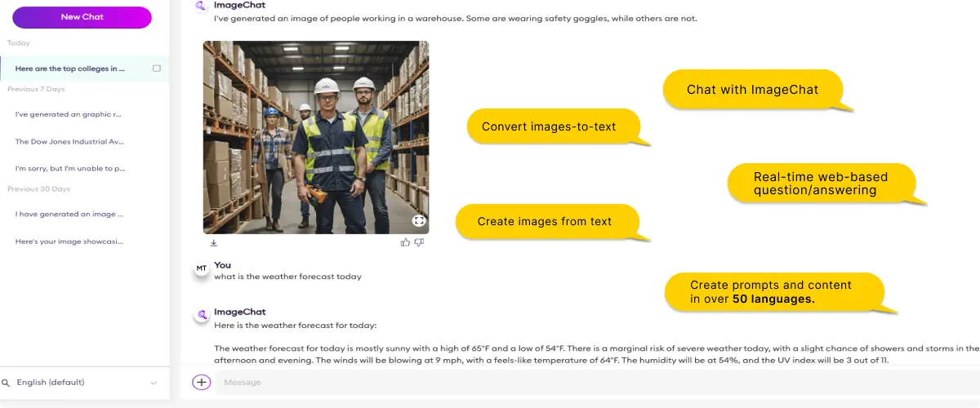Download the generated warehouse image
Image resolution: width=980 pixels, height=408 pixels.
(x=214, y=242)
